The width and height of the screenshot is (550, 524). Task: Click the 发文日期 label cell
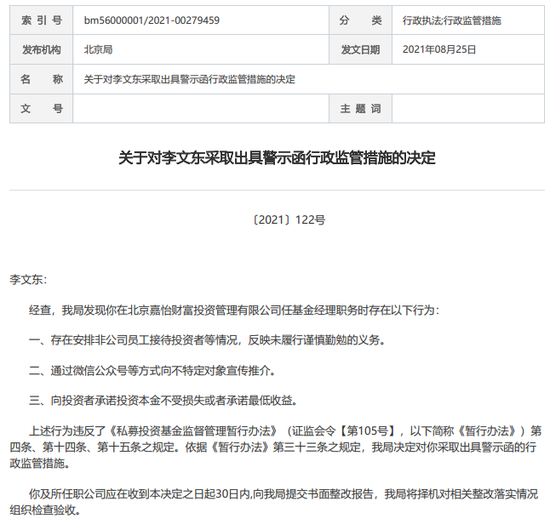click(x=360, y=49)
